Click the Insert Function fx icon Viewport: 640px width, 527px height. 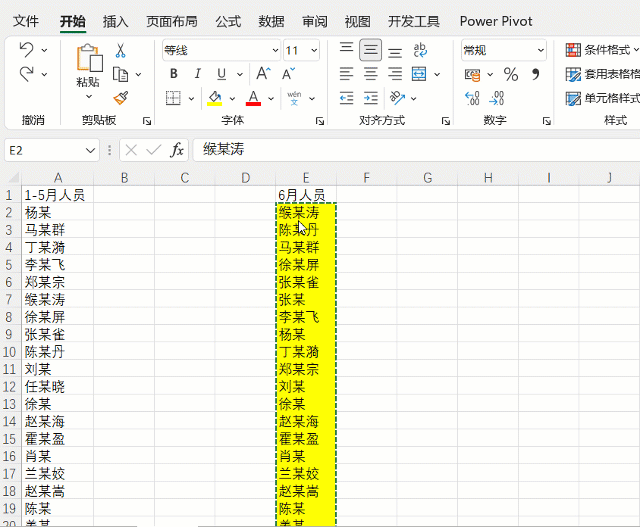[x=177, y=150]
